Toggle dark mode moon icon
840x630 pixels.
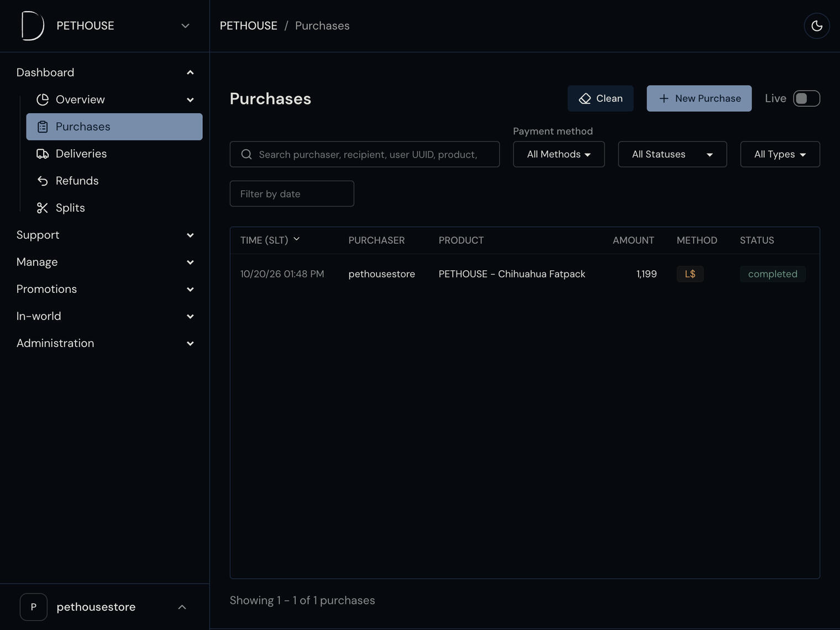coord(817,26)
